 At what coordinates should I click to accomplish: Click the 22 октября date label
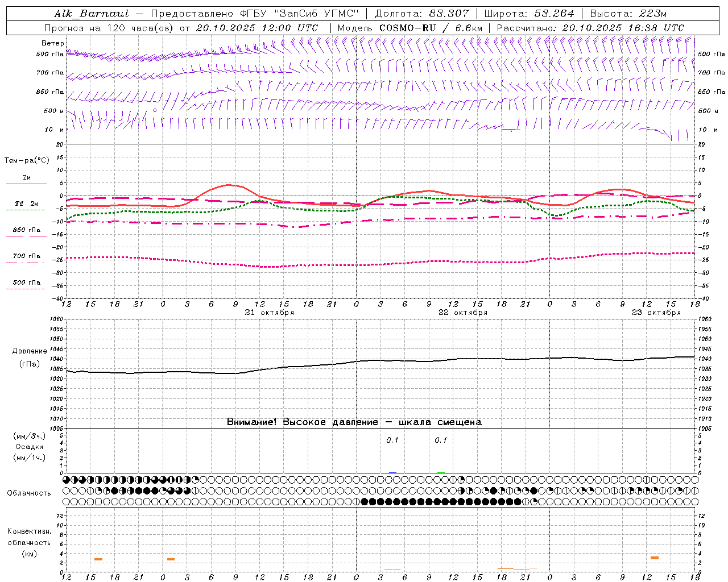pos(463,313)
